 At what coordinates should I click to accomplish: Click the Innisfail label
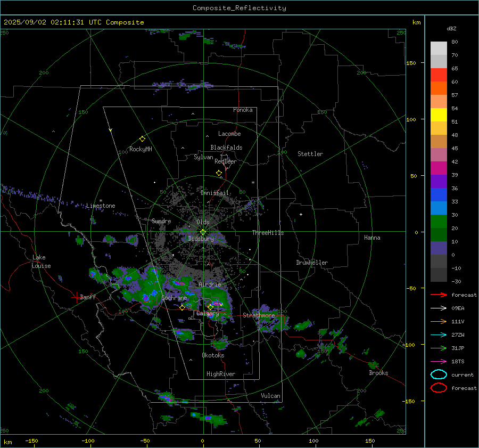click(x=214, y=193)
